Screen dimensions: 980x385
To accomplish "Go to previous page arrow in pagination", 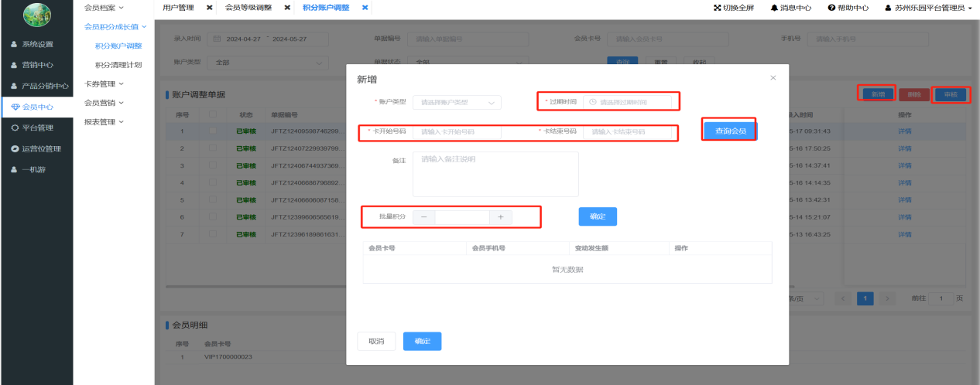I will [843, 298].
